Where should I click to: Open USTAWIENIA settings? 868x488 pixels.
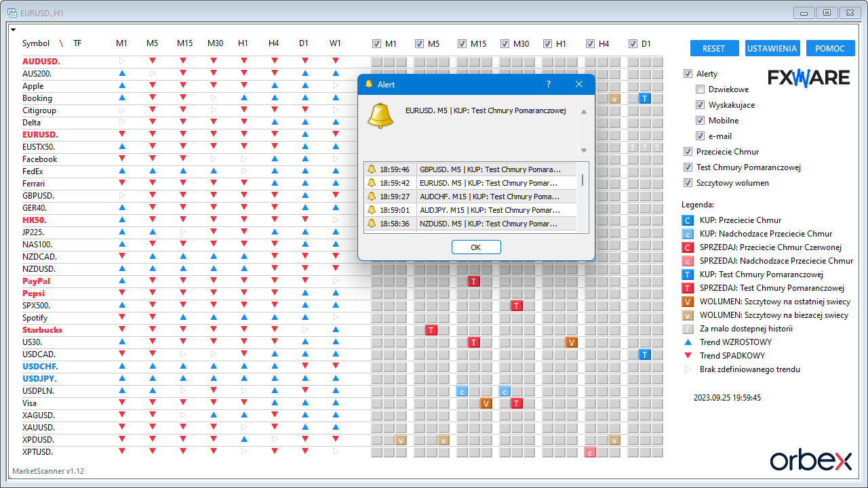(x=772, y=48)
